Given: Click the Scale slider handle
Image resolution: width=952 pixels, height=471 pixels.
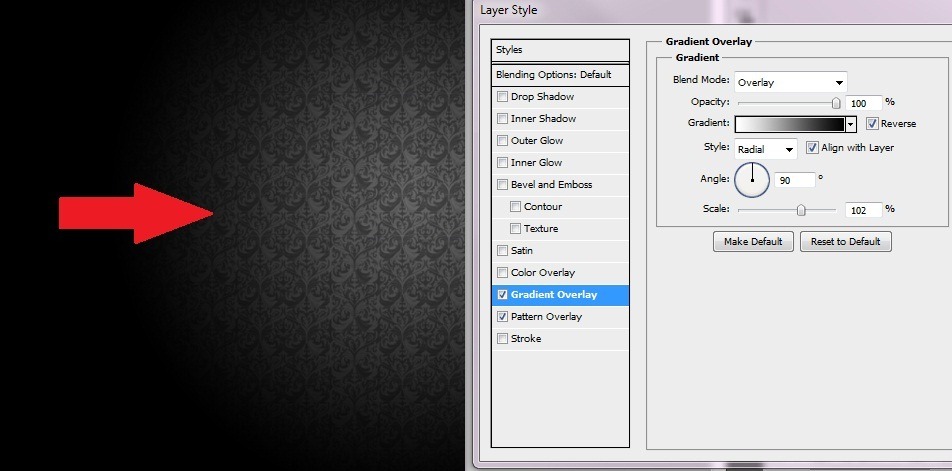Looking at the screenshot, I should (801, 210).
